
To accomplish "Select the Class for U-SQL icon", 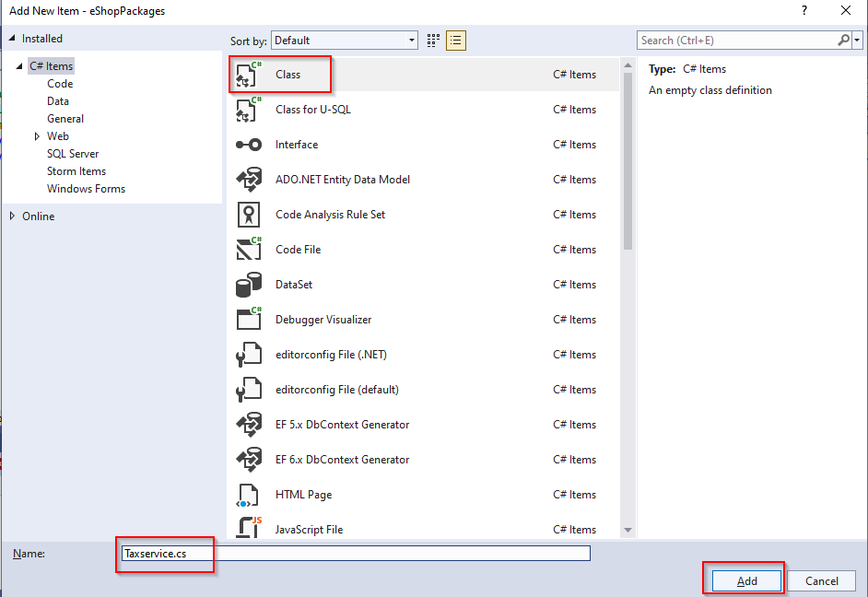I will pyautogui.click(x=249, y=109).
